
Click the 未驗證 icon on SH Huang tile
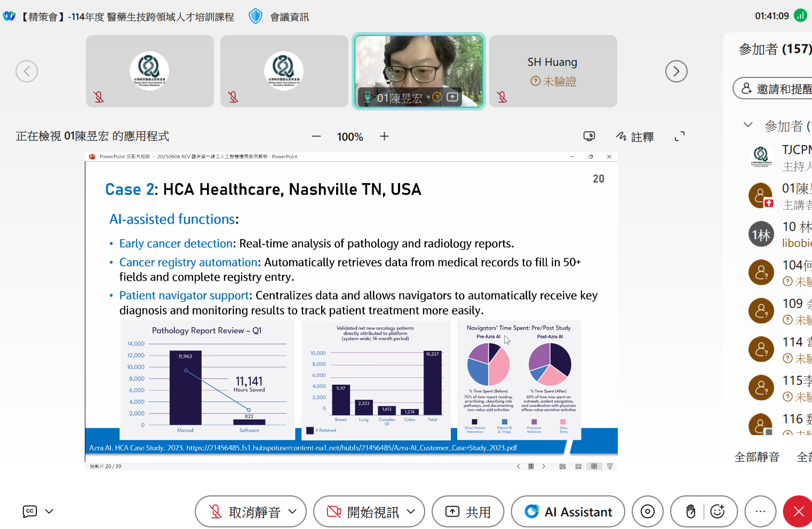tap(535, 81)
